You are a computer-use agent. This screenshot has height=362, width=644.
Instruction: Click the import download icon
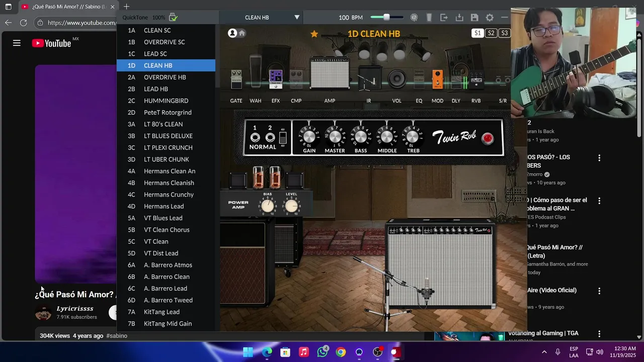[x=459, y=18]
